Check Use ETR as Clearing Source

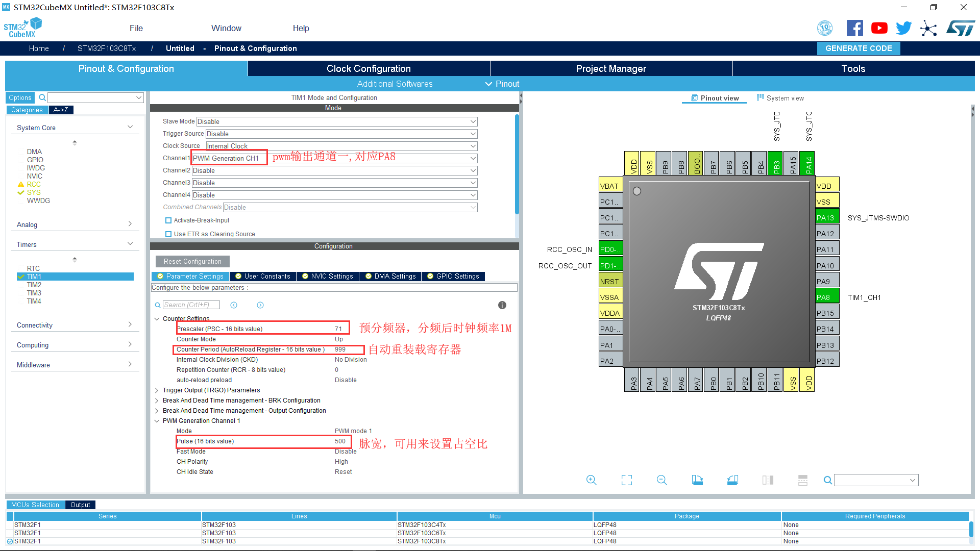coord(168,234)
